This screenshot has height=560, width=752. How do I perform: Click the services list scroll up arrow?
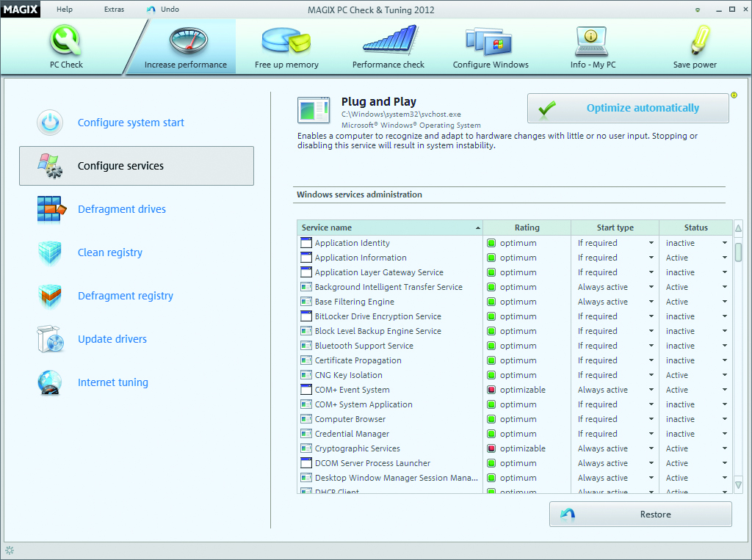click(x=739, y=228)
